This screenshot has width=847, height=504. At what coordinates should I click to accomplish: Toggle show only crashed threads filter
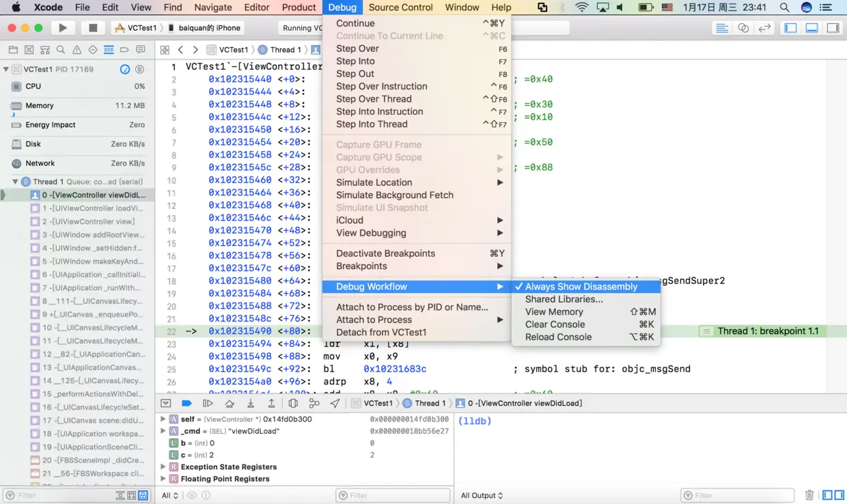coord(132,495)
